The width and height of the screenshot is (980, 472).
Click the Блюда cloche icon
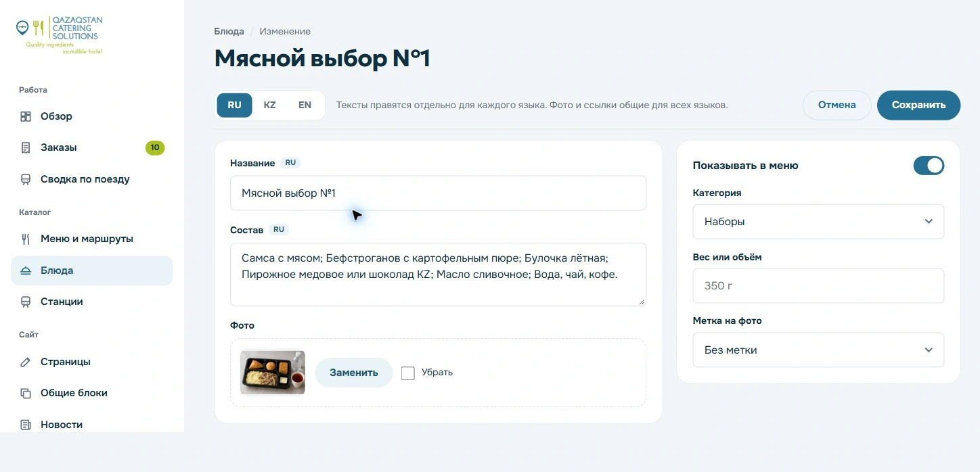[x=26, y=270]
